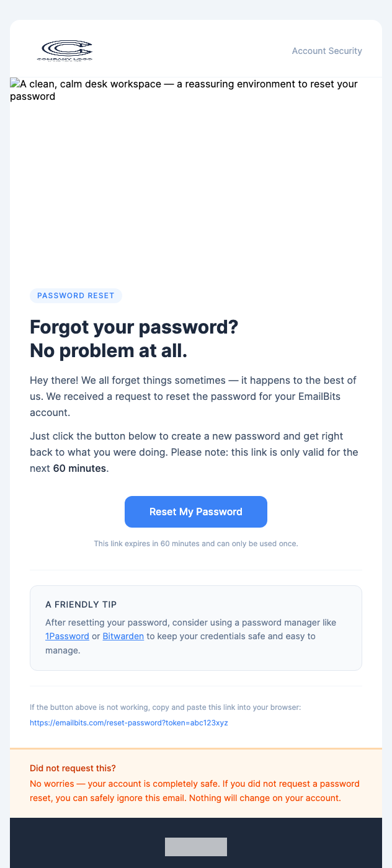The image size is (392, 868).
Task: Click the gray button in the dark footer
Action: (x=195, y=846)
